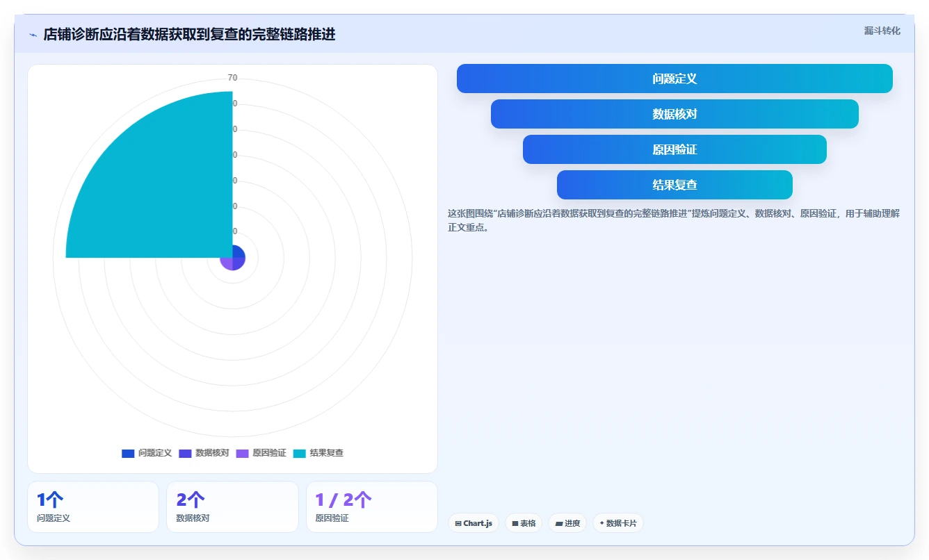This screenshot has width=929, height=560.
Task: Click the description paragraph starting 这张图围绕
Action: [x=674, y=220]
